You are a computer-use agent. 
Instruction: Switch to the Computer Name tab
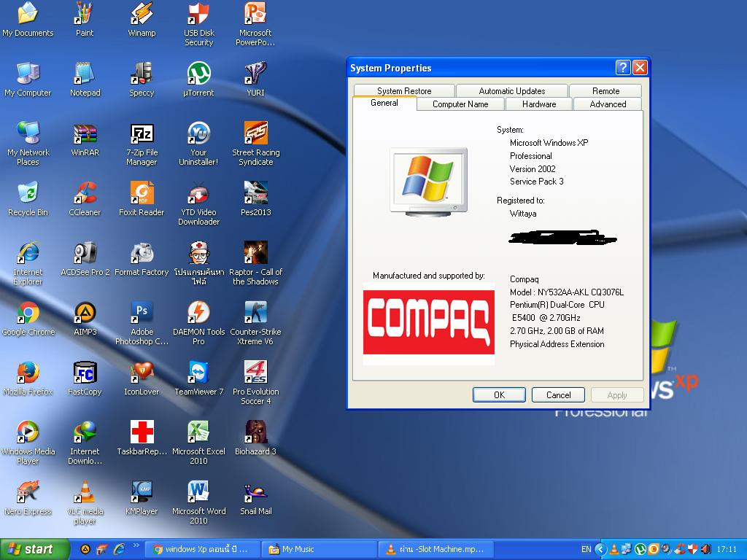(x=460, y=104)
